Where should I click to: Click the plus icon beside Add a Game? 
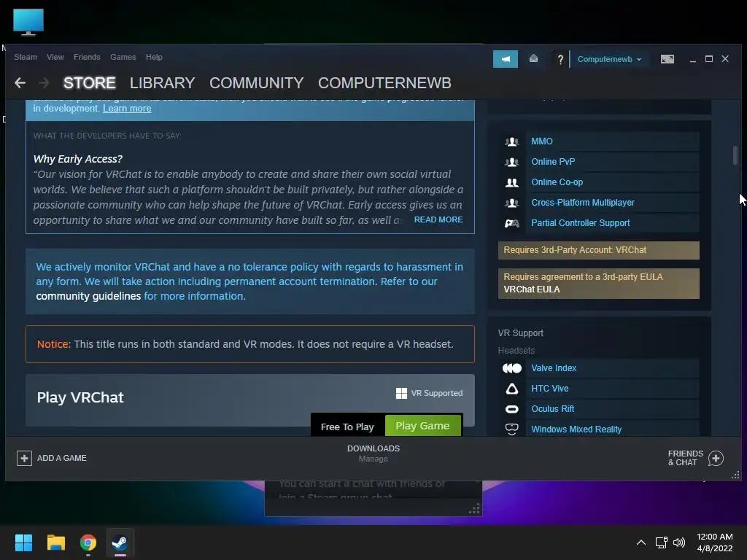(x=24, y=458)
